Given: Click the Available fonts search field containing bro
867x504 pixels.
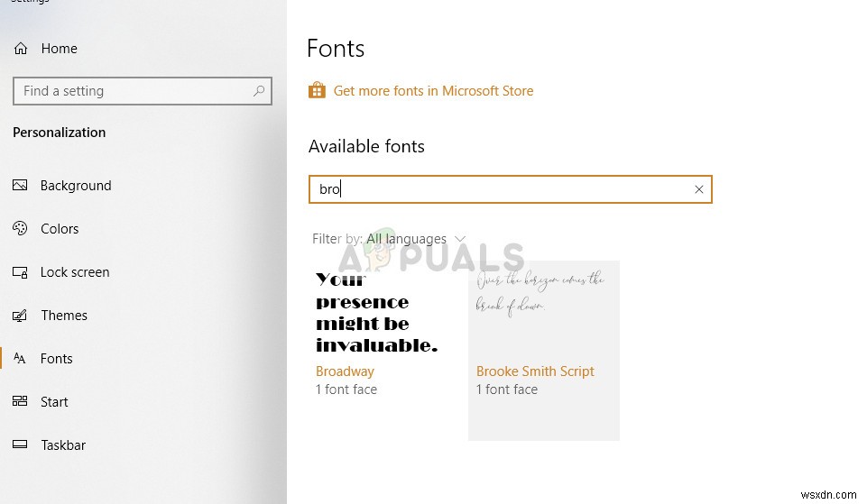Looking at the screenshot, I should click(x=510, y=189).
